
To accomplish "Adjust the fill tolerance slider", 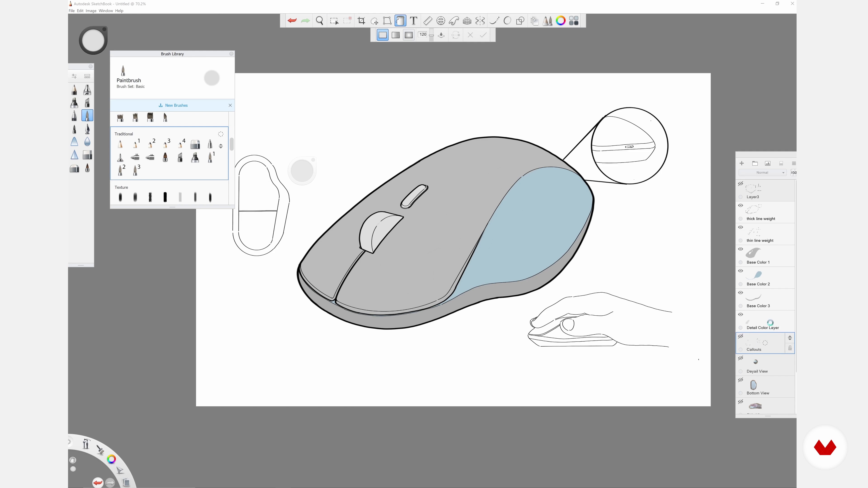I will point(431,35).
